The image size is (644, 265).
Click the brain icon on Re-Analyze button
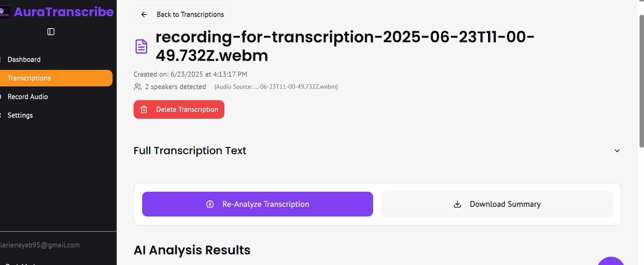tap(210, 204)
